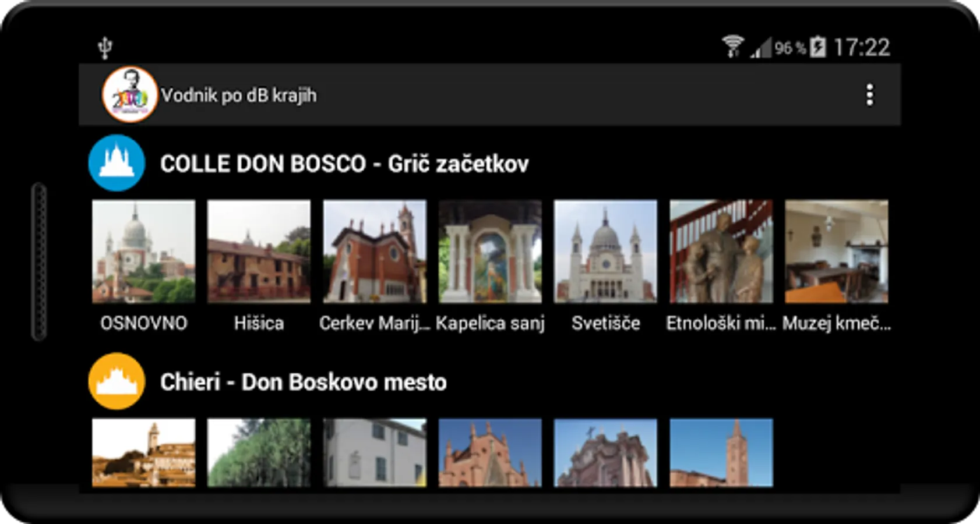
Task: Open the Chieri thumbnail of the baroque church facade
Action: click(x=605, y=452)
